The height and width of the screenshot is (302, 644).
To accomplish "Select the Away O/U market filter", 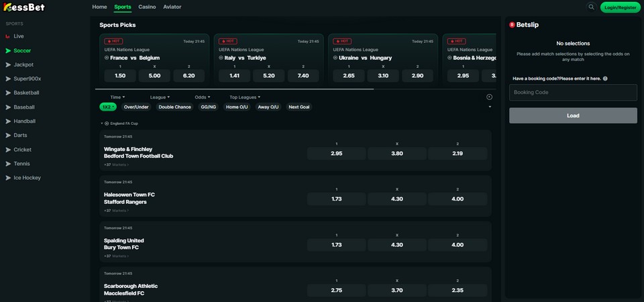I will coord(268,107).
